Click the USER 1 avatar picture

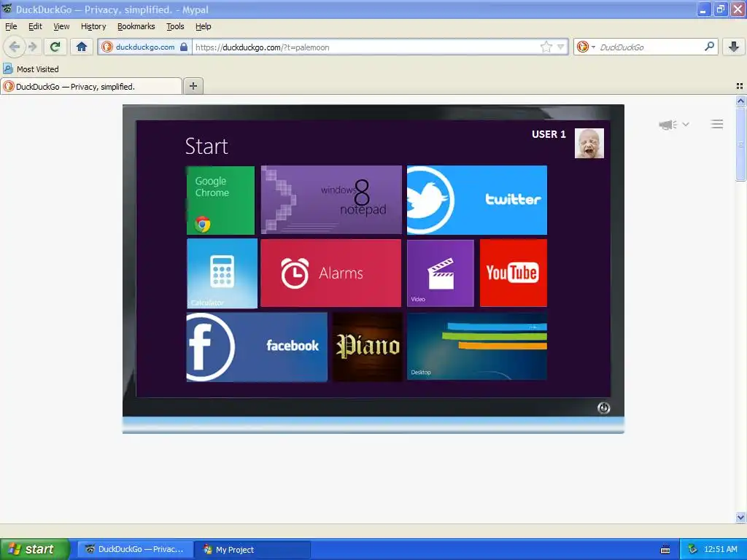point(589,143)
